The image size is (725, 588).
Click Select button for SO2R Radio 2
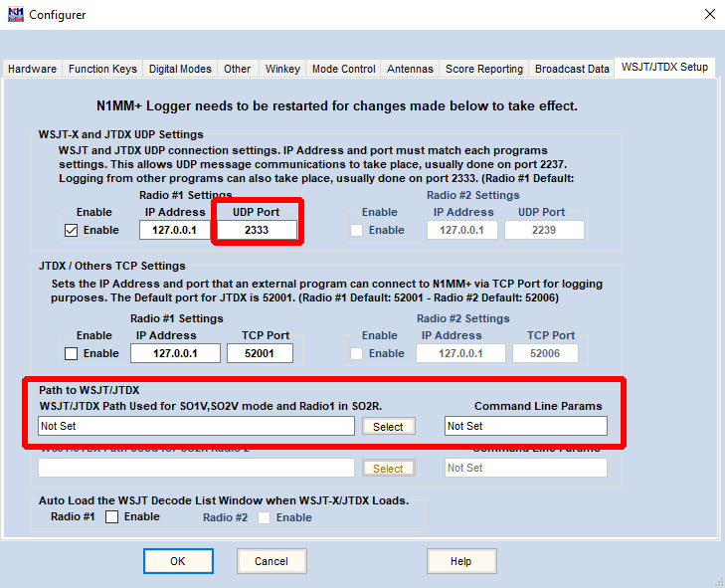coord(389,469)
